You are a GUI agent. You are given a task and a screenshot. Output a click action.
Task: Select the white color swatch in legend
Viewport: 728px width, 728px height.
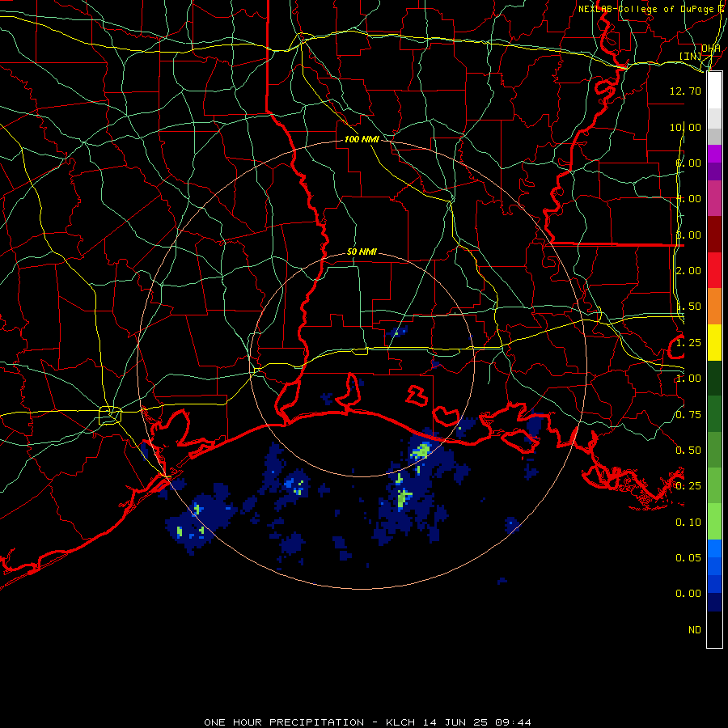714,91
